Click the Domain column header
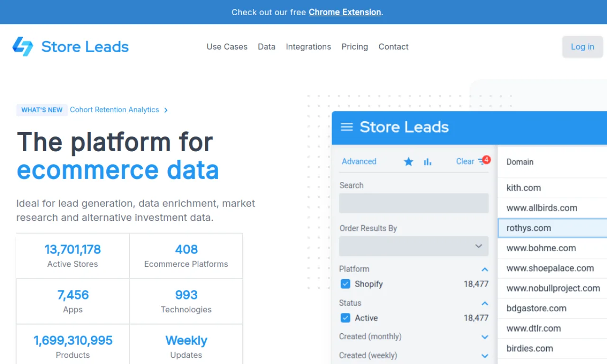The height and width of the screenshot is (364, 607). 520,162
